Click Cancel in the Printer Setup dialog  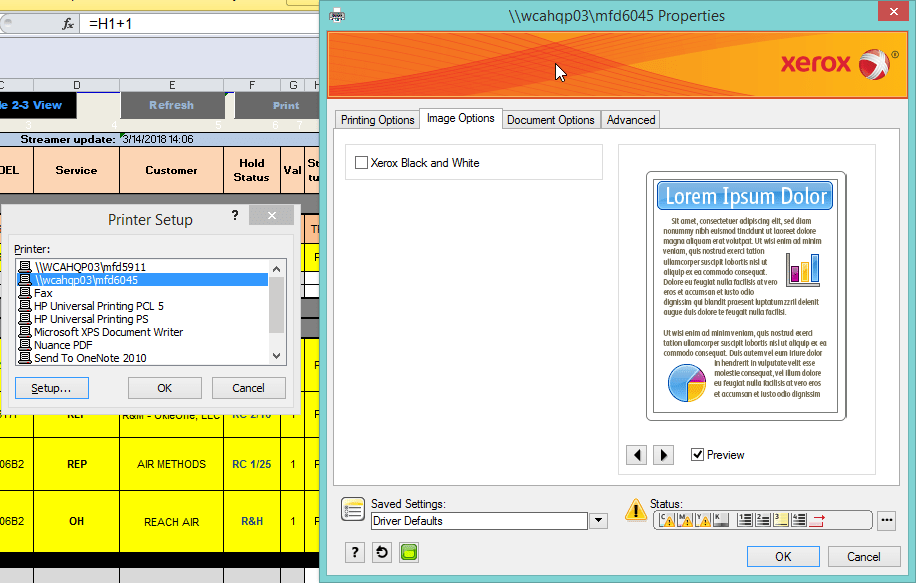coord(248,388)
